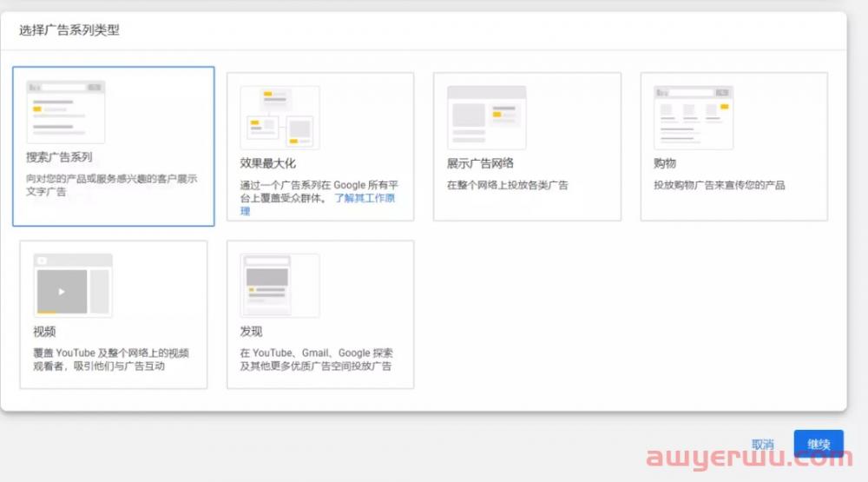Image resolution: width=868 pixels, height=482 pixels.
Task: Pick the 展示广告网络 campaign type title
Action: click(480, 163)
